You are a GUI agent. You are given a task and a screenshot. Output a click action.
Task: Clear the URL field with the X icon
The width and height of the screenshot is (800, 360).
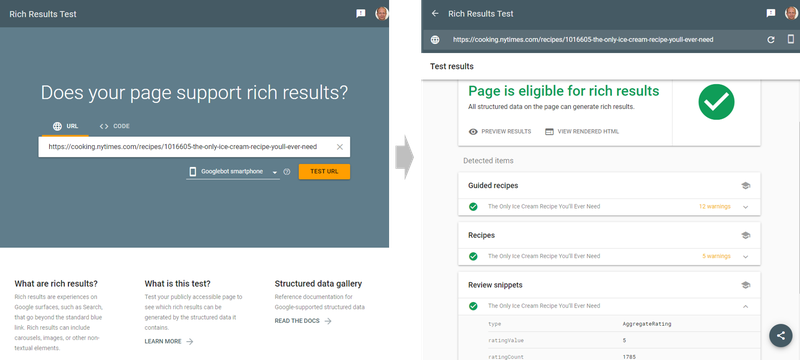pos(340,147)
